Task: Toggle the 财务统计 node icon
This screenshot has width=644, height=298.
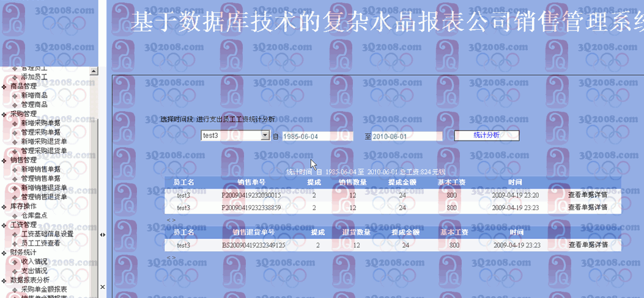Action: pos(4,252)
